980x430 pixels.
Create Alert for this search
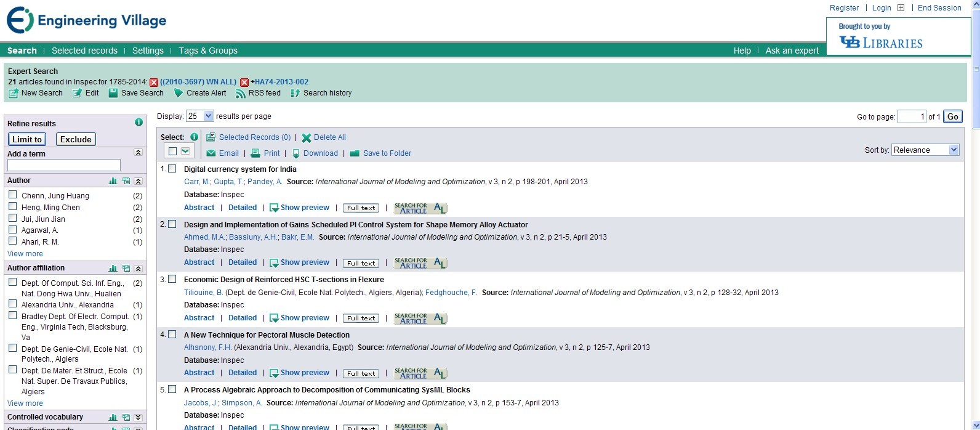point(200,93)
